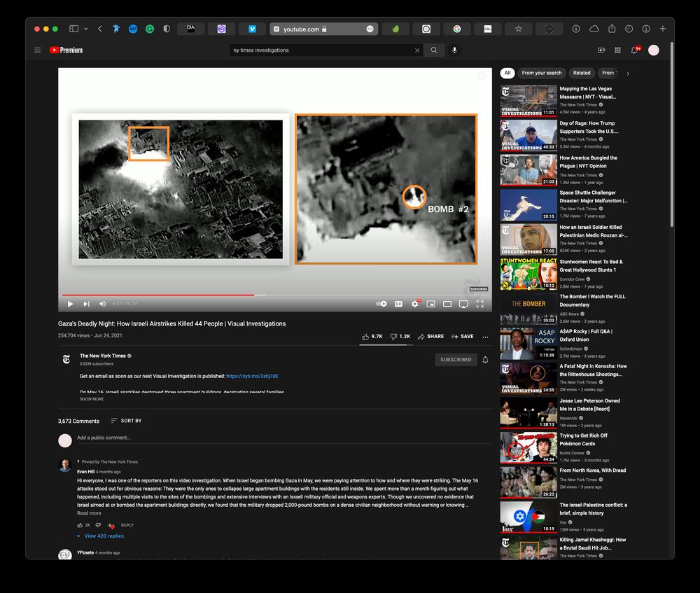The height and width of the screenshot is (593, 700).
Task: Play the video
Action: point(70,304)
